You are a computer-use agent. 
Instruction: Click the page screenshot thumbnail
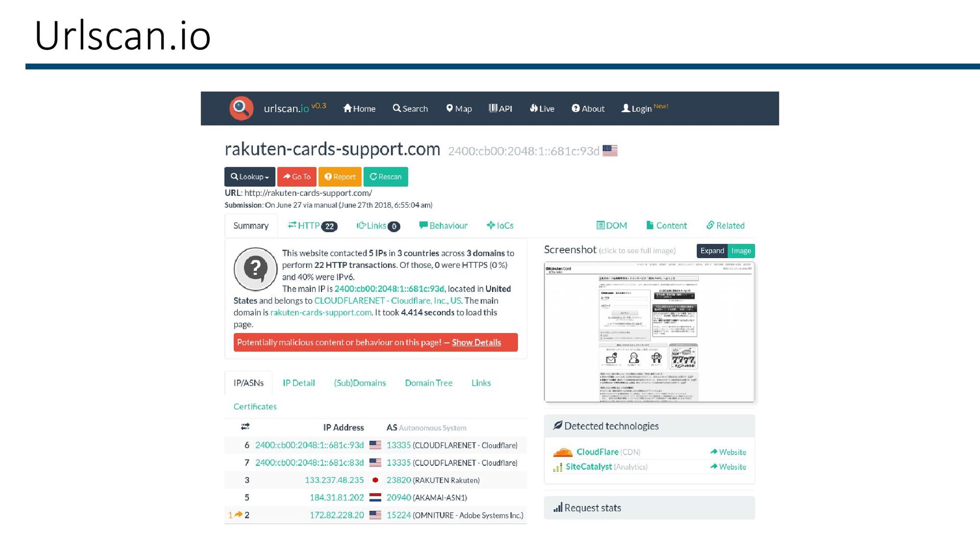pos(649,332)
